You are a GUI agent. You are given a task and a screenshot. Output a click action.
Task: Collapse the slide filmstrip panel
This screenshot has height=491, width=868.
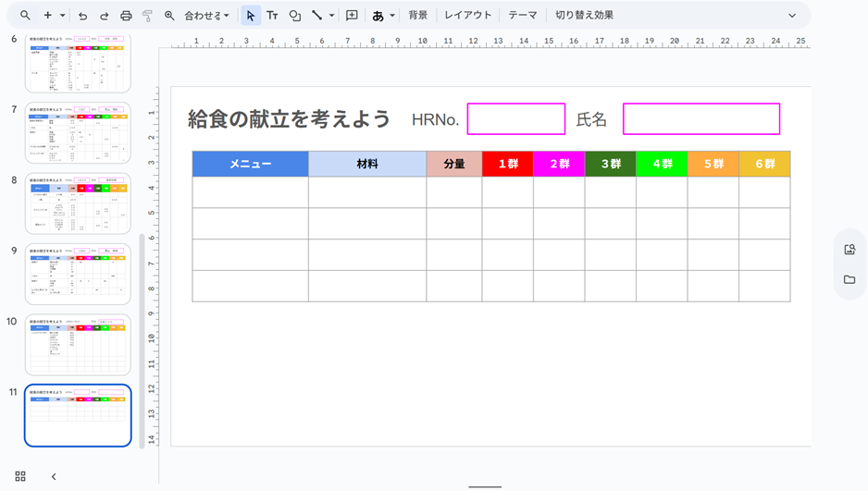tap(54, 476)
